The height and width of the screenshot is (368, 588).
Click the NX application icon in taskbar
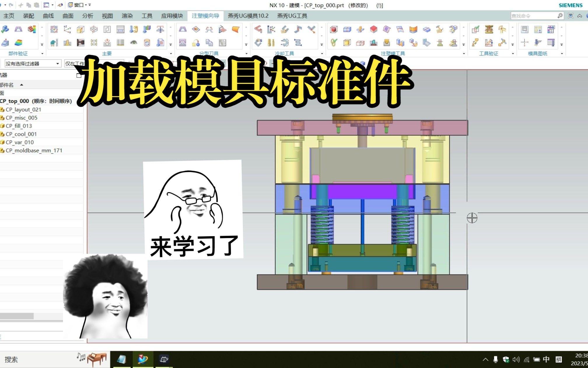[x=143, y=359]
